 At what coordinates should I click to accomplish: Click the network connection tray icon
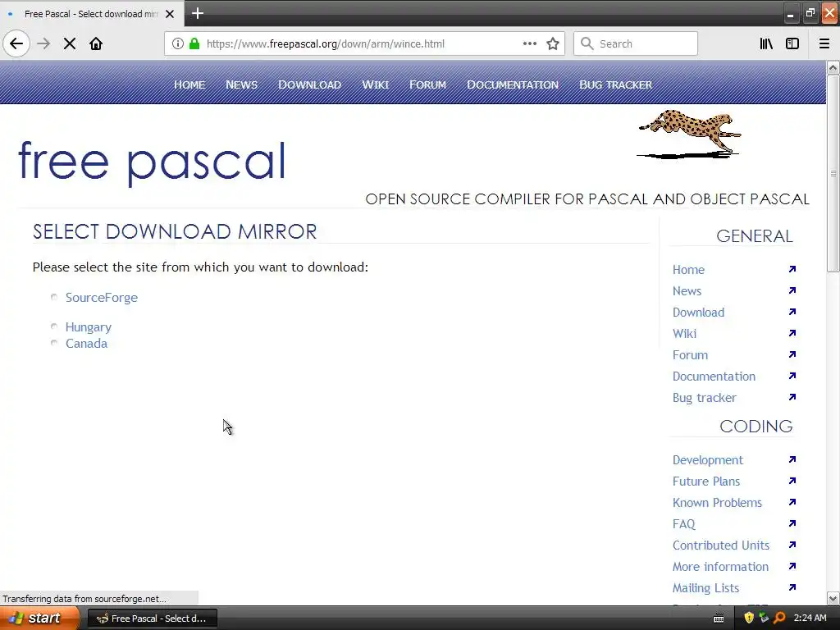764,618
